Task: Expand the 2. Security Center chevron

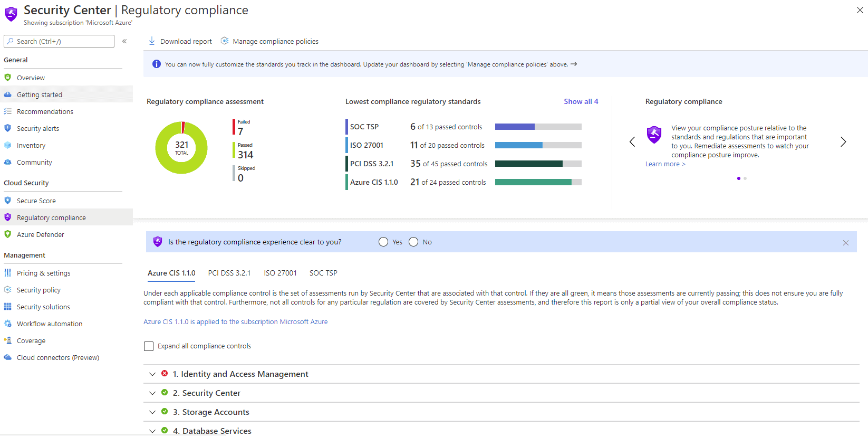Action: [152, 393]
